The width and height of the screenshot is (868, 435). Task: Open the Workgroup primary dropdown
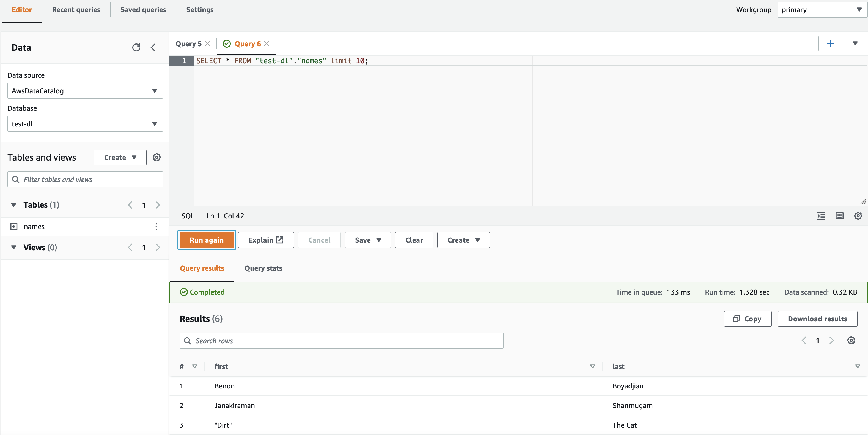tap(822, 10)
